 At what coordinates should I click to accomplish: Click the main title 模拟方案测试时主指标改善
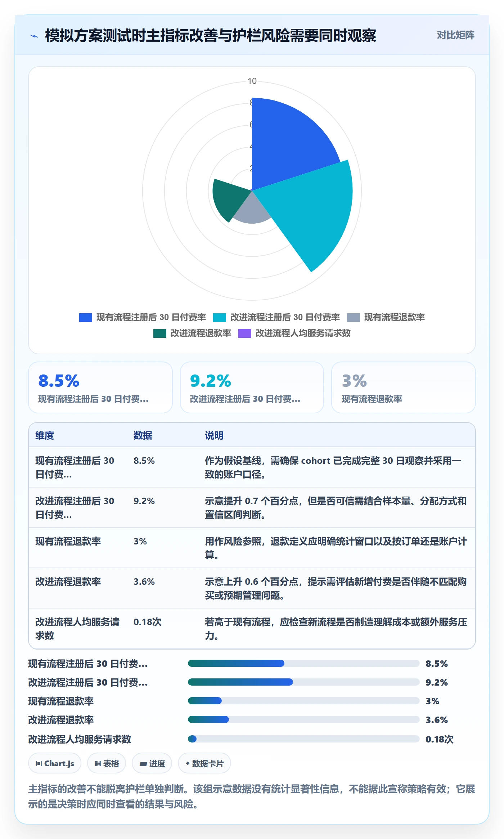(x=211, y=36)
